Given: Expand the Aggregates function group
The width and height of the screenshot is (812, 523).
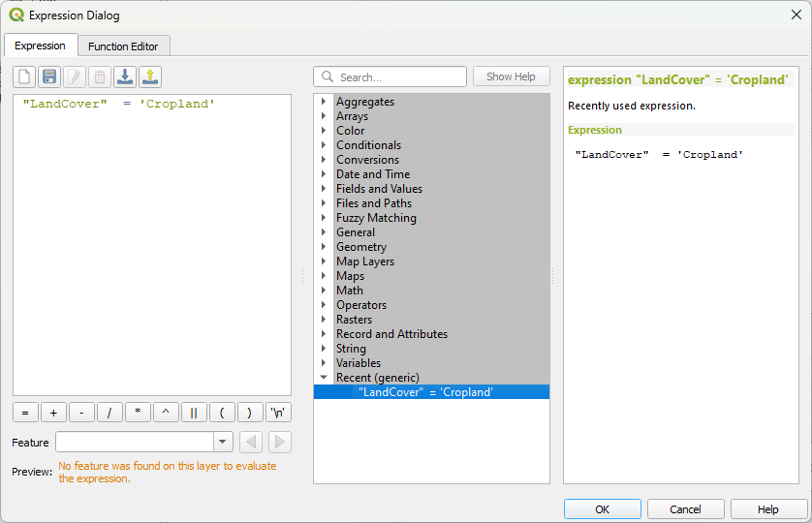Looking at the screenshot, I should (324, 102).
